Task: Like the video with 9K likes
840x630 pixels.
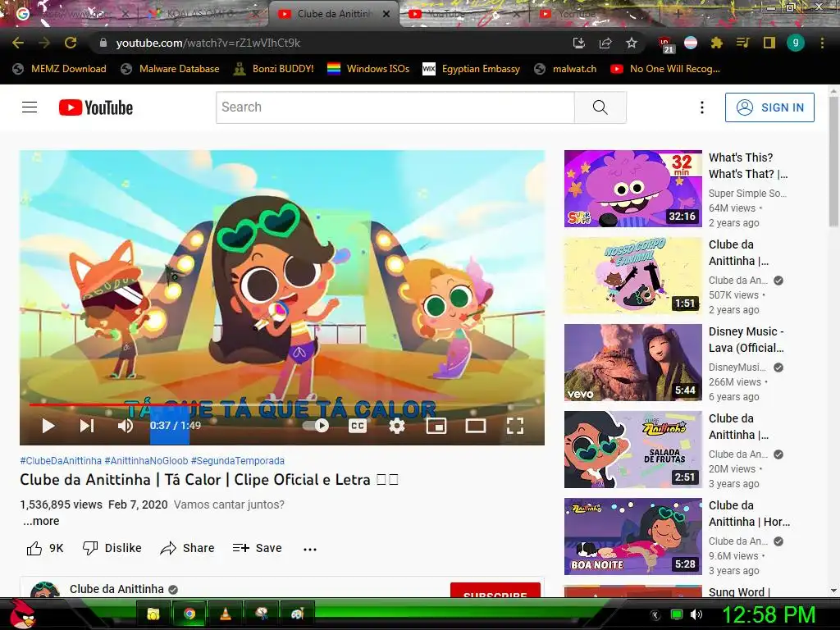Action: click(x=45, y=548)
